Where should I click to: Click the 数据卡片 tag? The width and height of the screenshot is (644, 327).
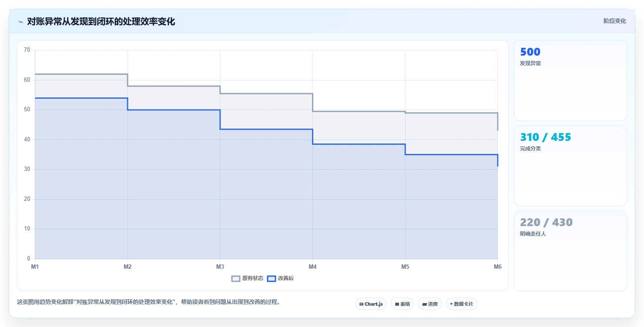[x=462, y=304]
